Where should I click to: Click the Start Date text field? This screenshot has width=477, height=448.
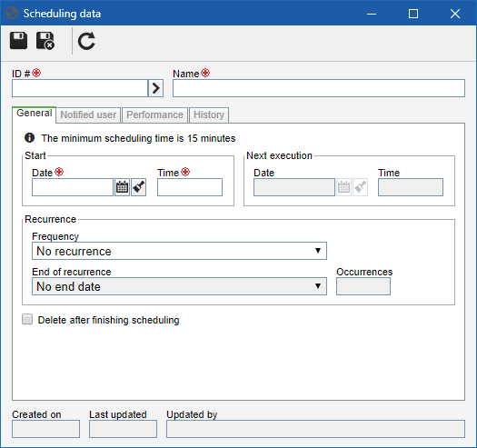coord(73,187)
